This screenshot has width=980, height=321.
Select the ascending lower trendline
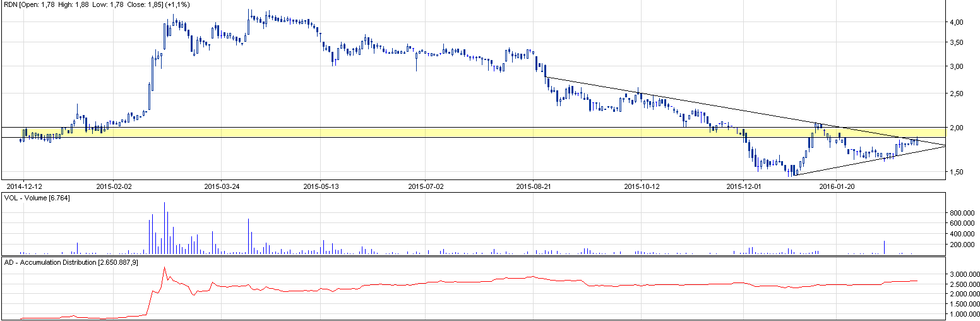tap(871, 159)
